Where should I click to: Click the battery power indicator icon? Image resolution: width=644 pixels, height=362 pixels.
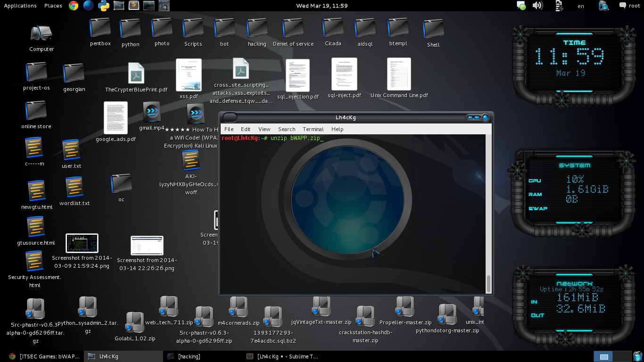point(559,6)
